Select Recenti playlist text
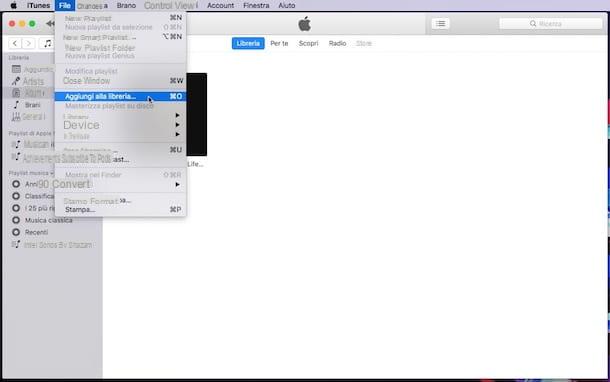This screenshot has height=382, width=610. click(x=37, y=232)
